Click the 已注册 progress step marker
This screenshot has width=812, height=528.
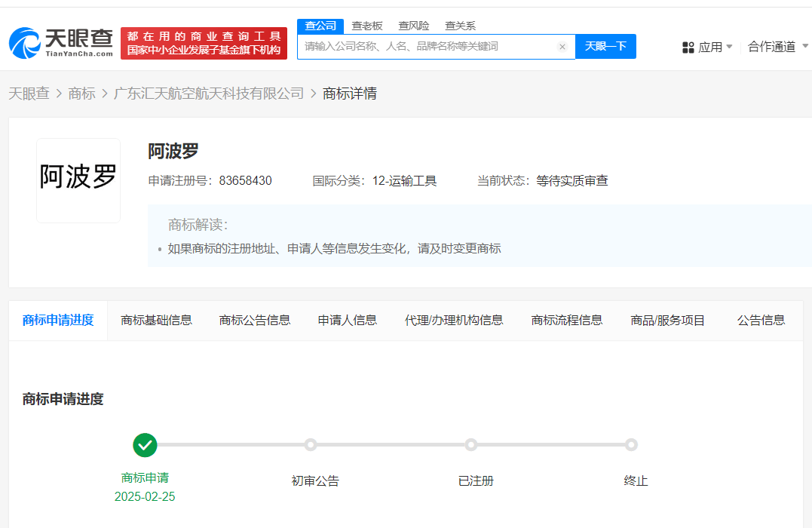coord(470,444)
